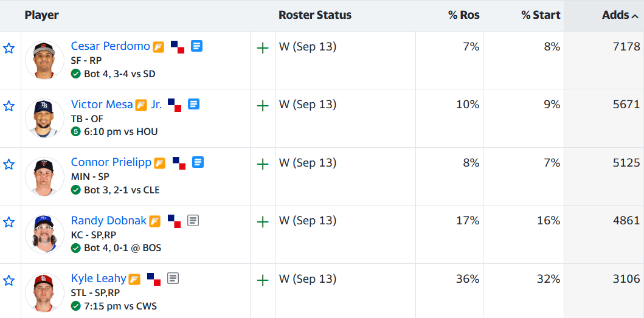Open Kyle Leahy's gray player notes icon
The image size is (644, 318).
pos(173,278)
